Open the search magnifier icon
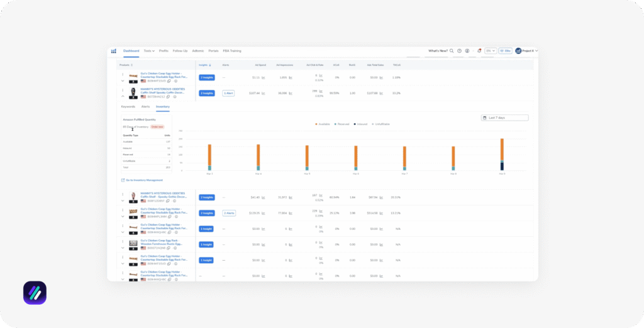The image size is (644, 328). (451, 51)
